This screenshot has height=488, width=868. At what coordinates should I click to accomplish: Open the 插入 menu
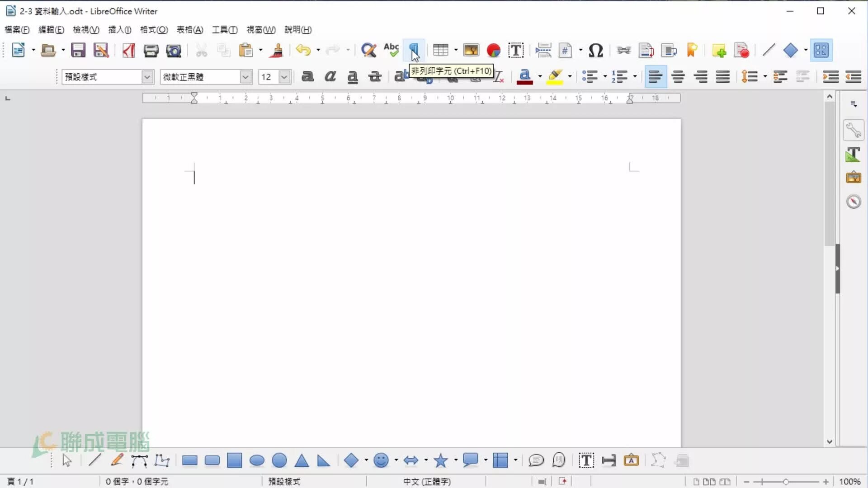coord(119,30)
